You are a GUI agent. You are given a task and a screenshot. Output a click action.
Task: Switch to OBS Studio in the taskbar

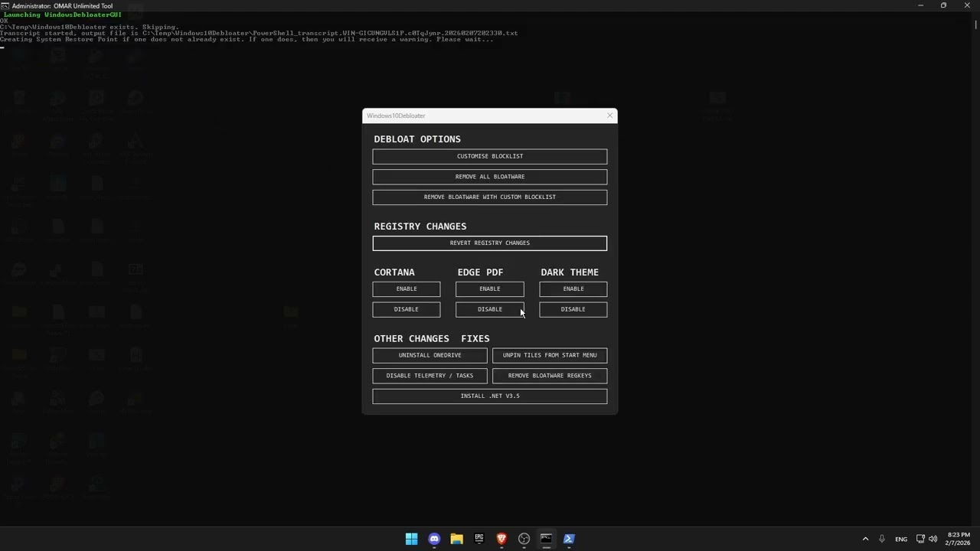tap(524, 539)
